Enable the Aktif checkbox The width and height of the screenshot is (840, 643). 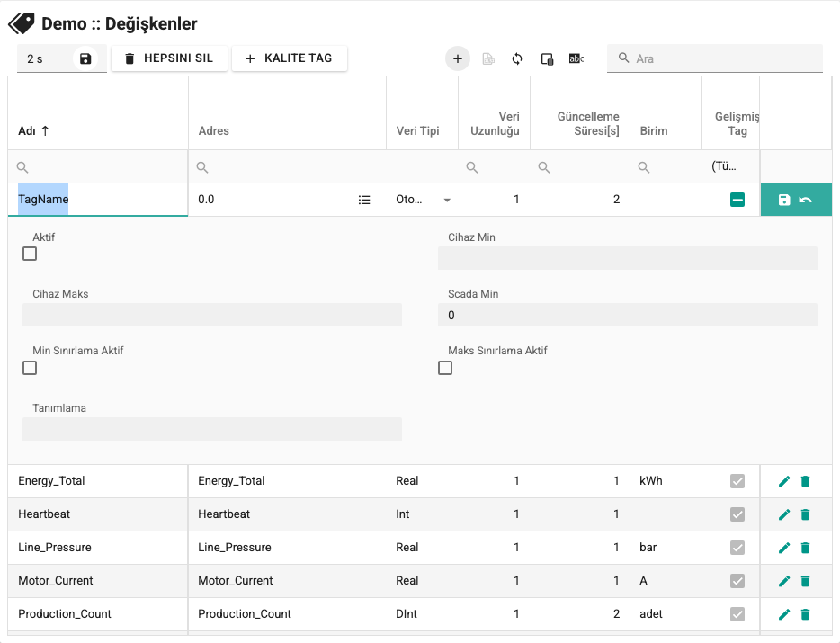(x=30, y=254)
